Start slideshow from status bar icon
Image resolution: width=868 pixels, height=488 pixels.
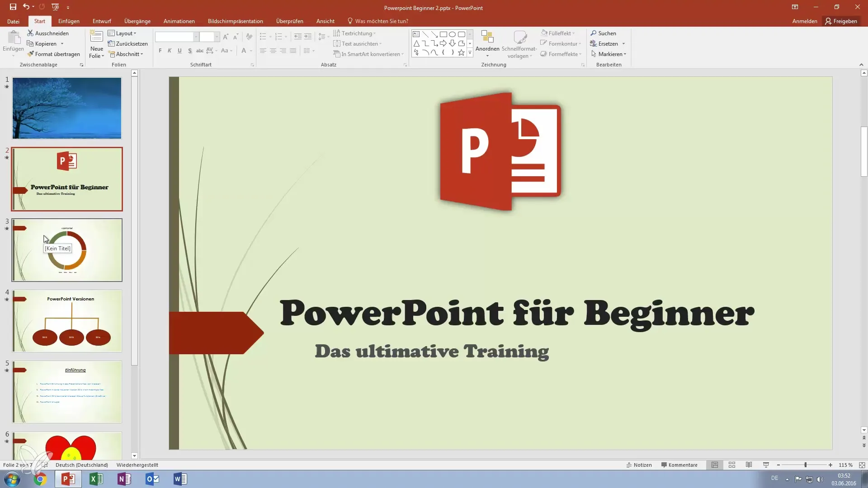[766, 465]
